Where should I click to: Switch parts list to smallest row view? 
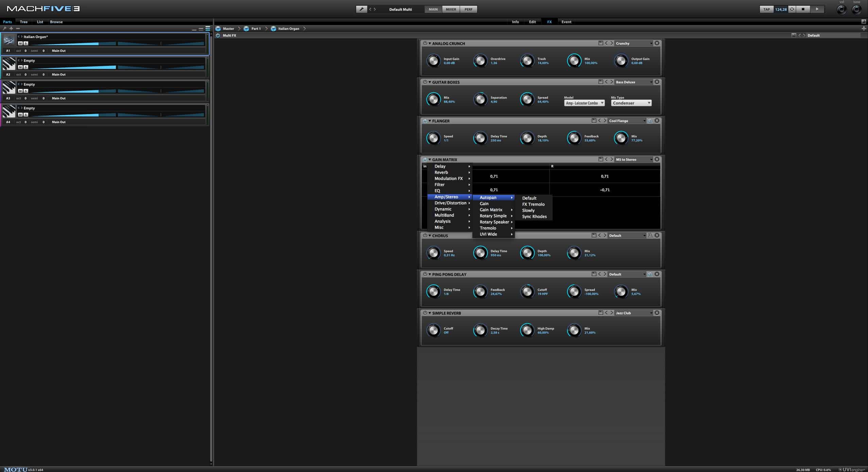(x=194, y=30)
